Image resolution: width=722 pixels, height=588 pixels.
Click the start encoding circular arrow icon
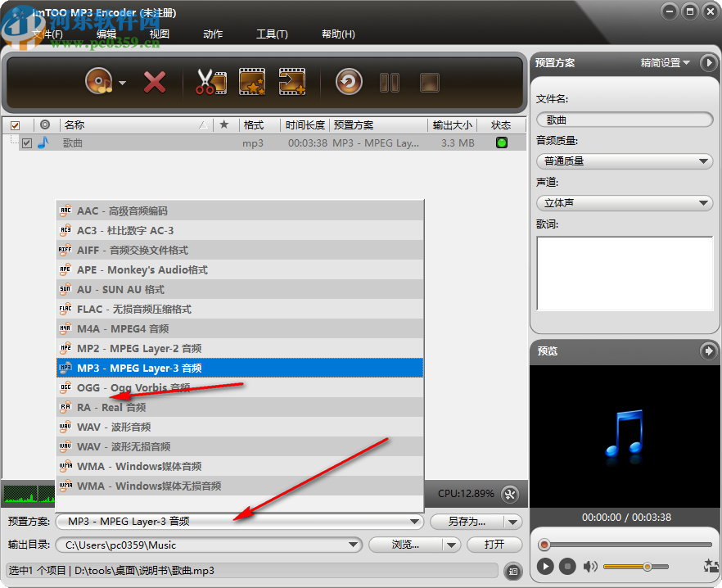tap(347, 82)
